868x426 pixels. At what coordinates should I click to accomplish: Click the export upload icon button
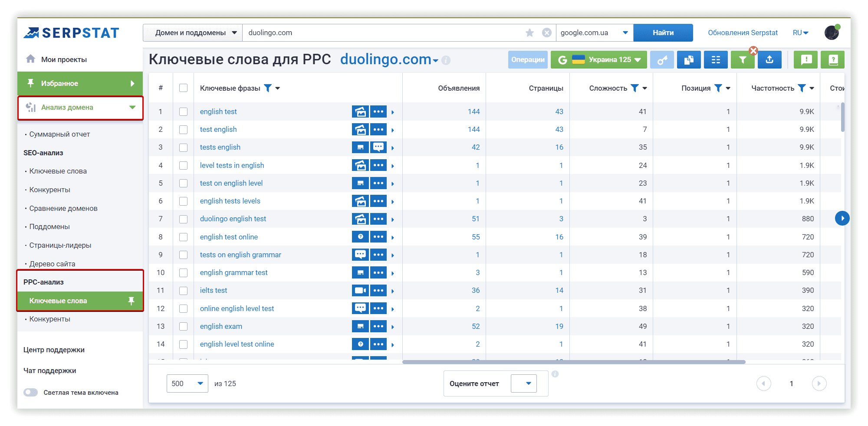769,60
